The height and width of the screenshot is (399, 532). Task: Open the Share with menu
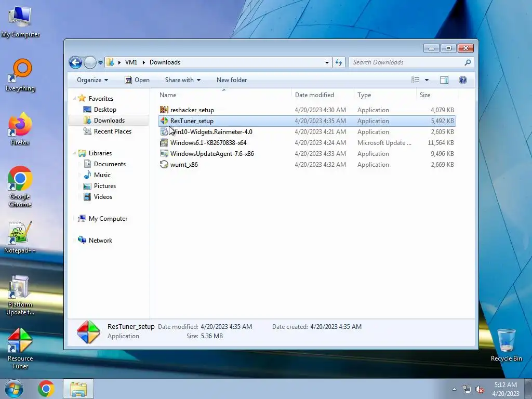pos(182,80)
